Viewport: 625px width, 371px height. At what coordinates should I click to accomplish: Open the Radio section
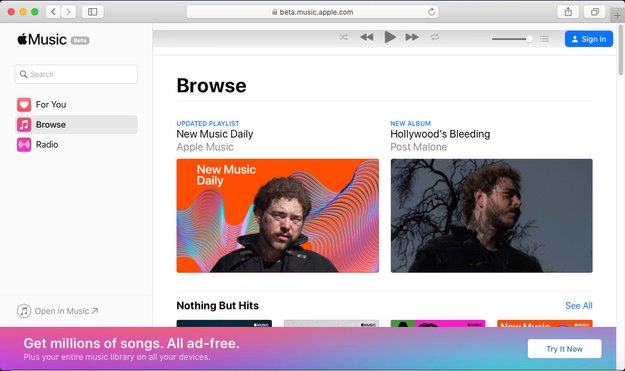tap(76, 144)
